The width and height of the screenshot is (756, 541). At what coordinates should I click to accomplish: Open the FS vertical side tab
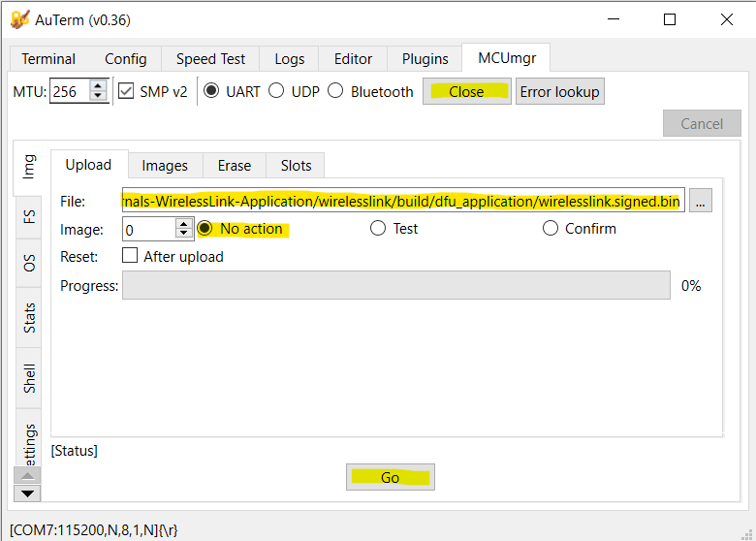[x=29, y=217]
